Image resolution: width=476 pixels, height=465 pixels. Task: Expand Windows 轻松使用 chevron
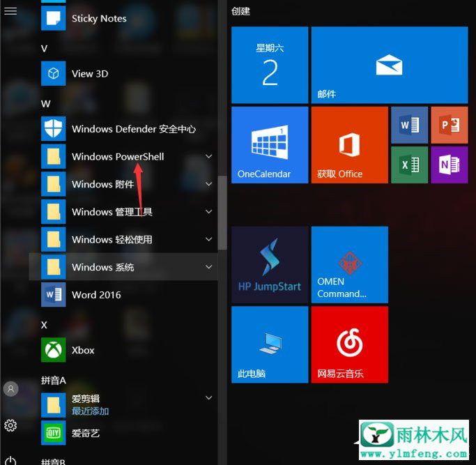tap(209, 239)
